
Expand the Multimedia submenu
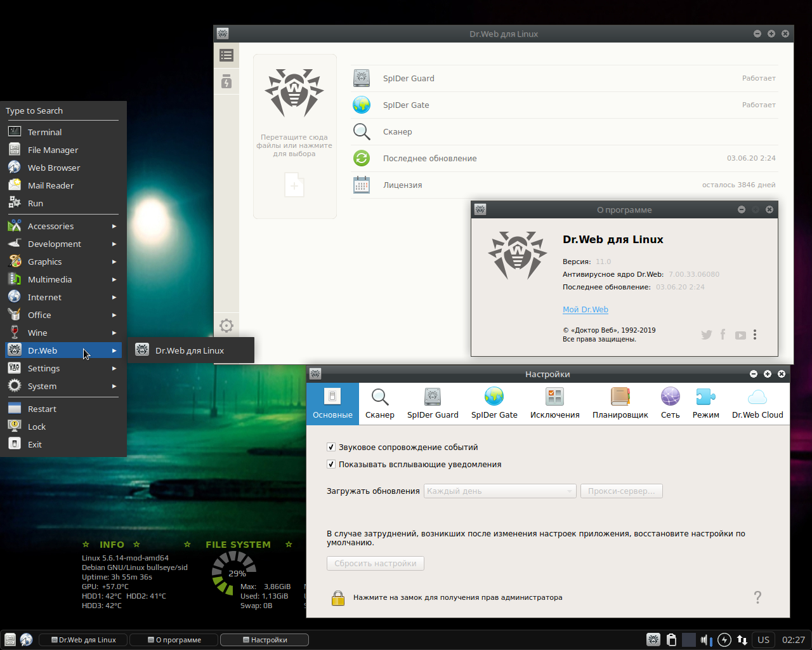point(63,279)
